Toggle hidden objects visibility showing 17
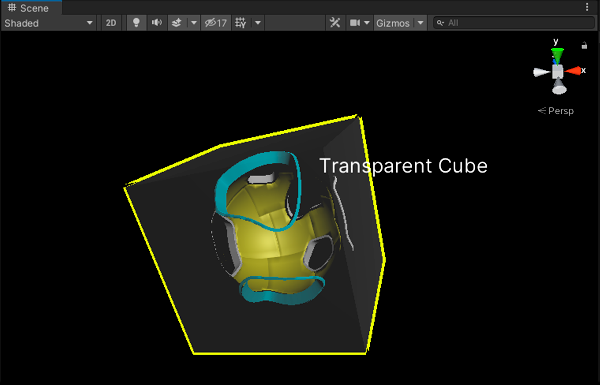This screenshot has height=385, width=600. coord(216,23)
